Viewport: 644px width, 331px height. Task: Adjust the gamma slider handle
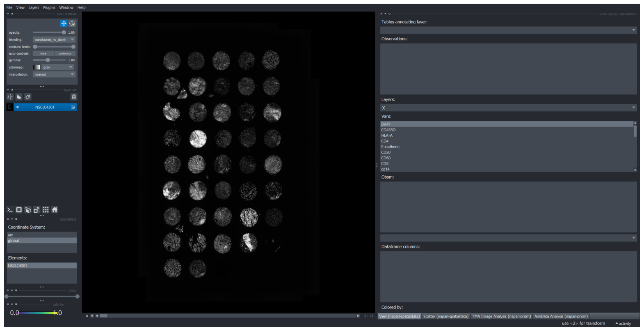(x=48, y=60)
